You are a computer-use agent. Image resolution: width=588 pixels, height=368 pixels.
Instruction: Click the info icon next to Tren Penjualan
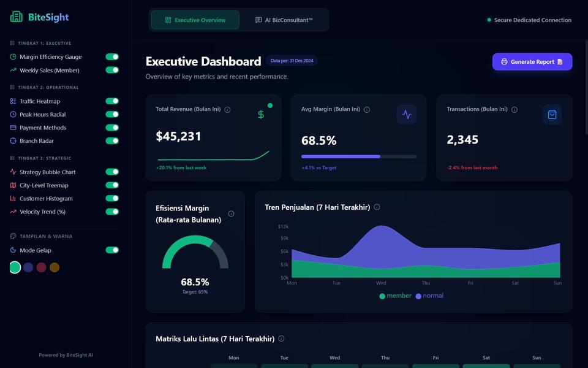point(377,207)
